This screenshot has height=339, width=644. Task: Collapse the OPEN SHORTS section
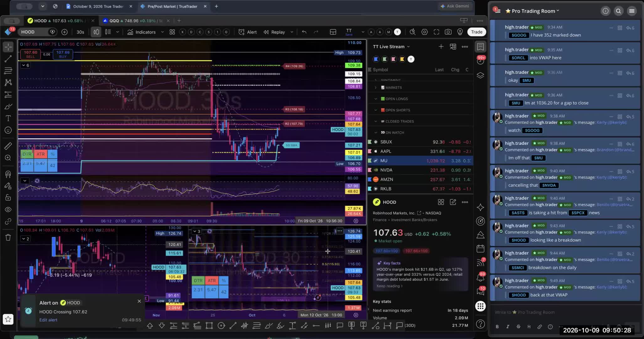point(376,110)
